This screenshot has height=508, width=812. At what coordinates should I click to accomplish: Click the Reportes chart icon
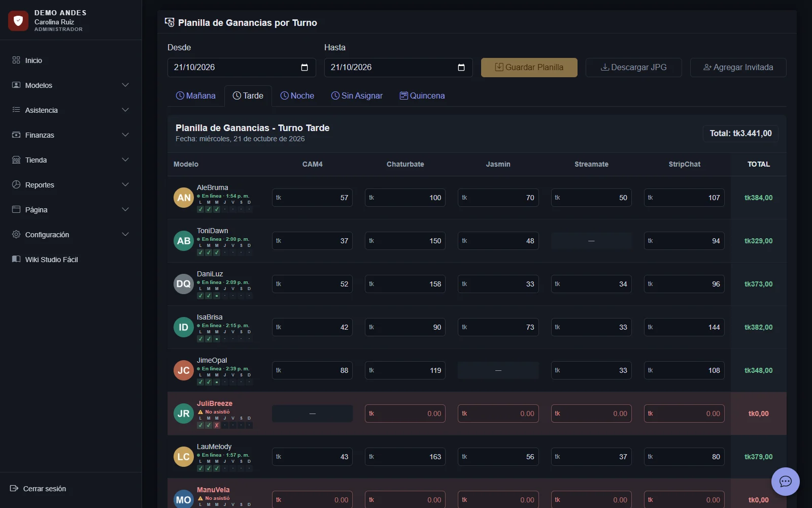[16, 184]
